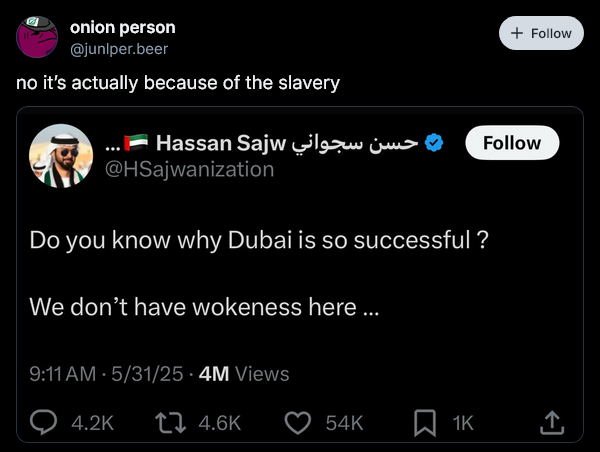Click the reply speech bubble icon

coord(44,423)
